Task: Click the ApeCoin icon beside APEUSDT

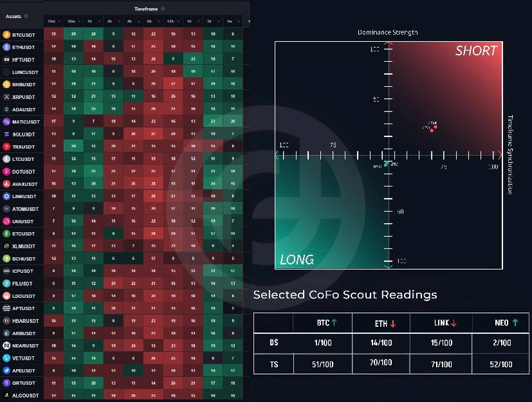Action: pos(6,370)
